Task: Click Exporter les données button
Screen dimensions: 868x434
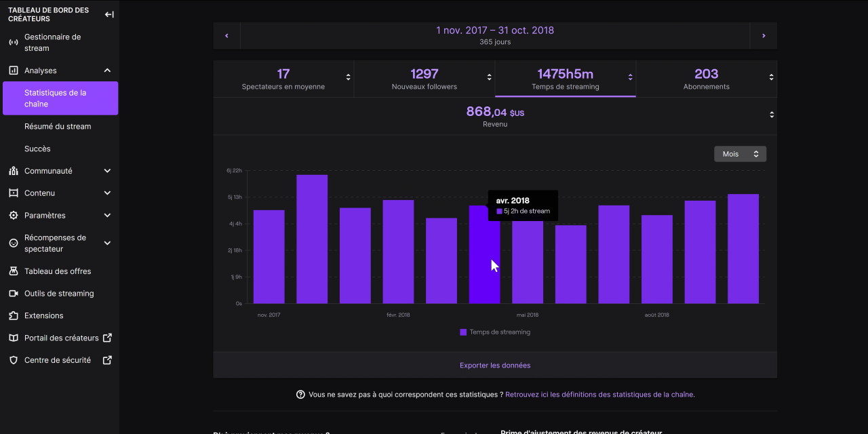Action: (495, 366)
